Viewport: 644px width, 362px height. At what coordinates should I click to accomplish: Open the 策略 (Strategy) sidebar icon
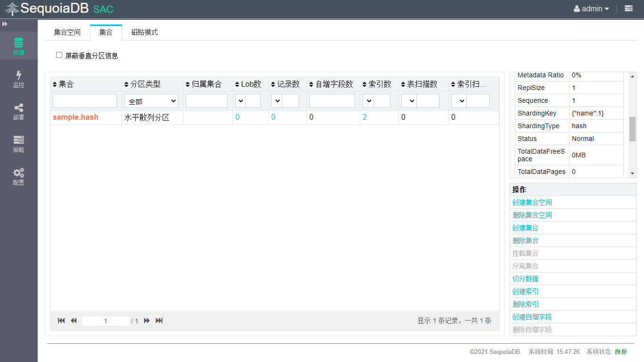point(18,144)
